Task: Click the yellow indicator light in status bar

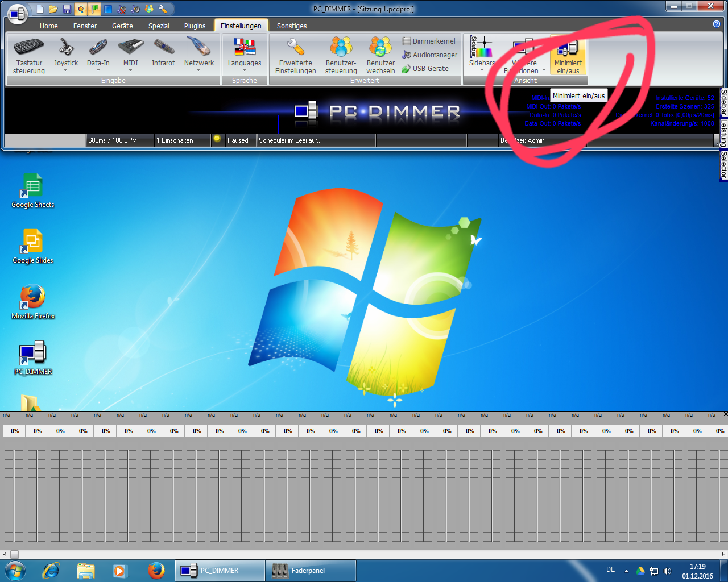Action: tap(217, 139)
